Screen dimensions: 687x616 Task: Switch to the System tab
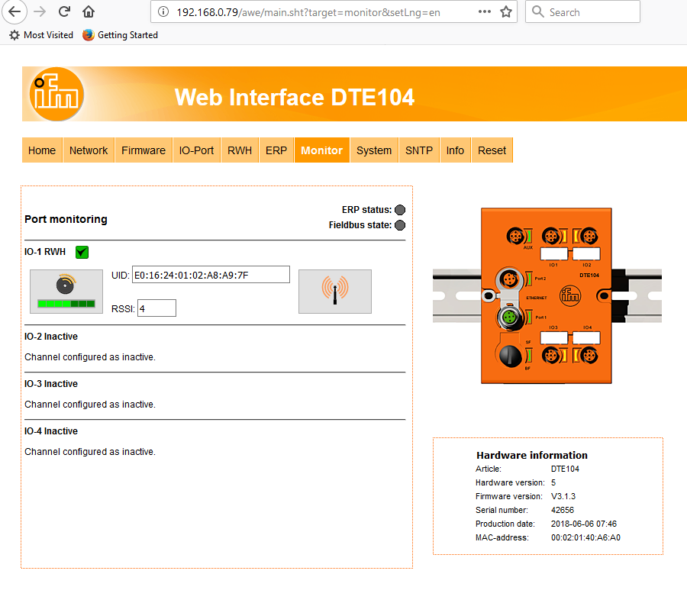tap(374, 150)
